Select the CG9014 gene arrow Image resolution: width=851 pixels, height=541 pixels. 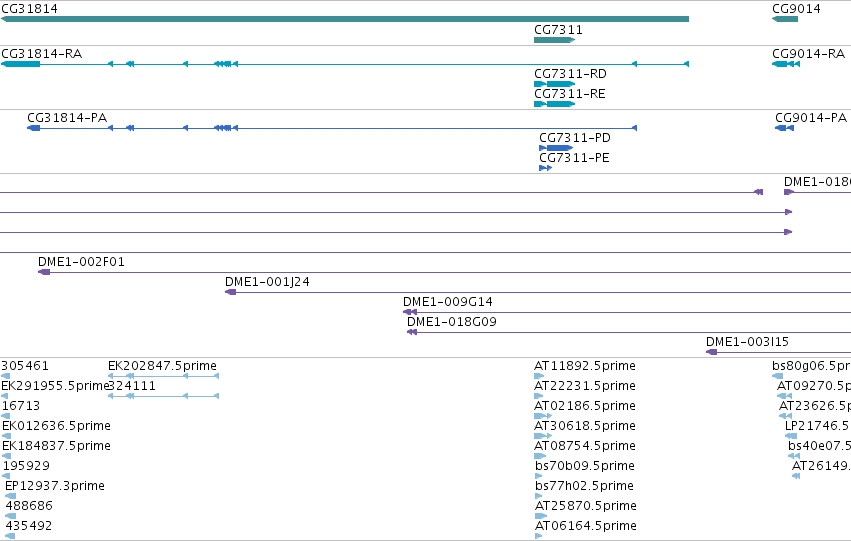pyautogui.click(x=785, y=19)
